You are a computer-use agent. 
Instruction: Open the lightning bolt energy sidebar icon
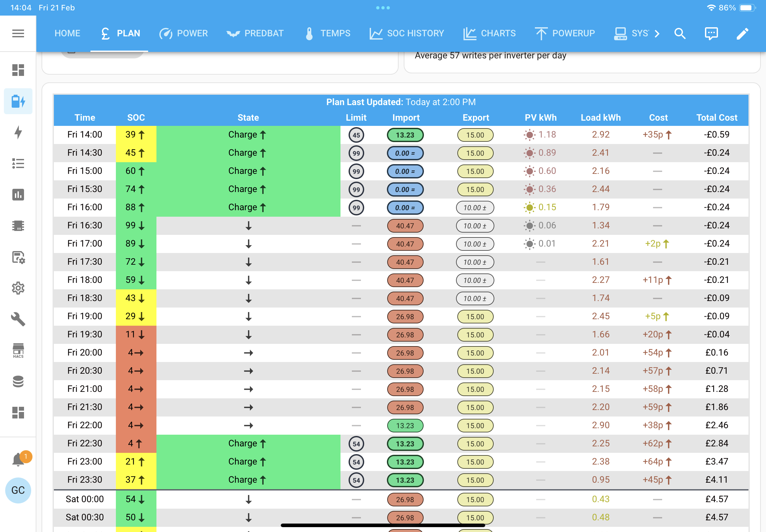pos(18,132)
